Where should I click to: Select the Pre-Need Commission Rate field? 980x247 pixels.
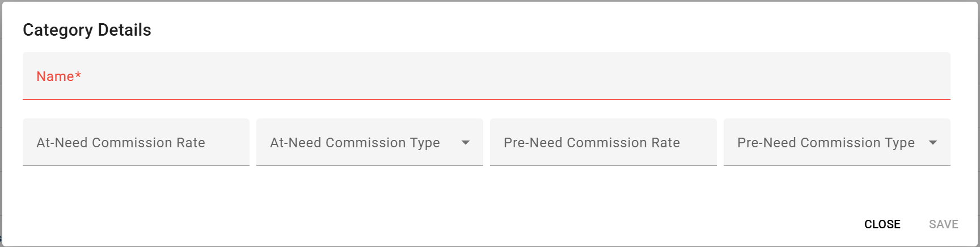pyautogui.click(x=603, y=143)
